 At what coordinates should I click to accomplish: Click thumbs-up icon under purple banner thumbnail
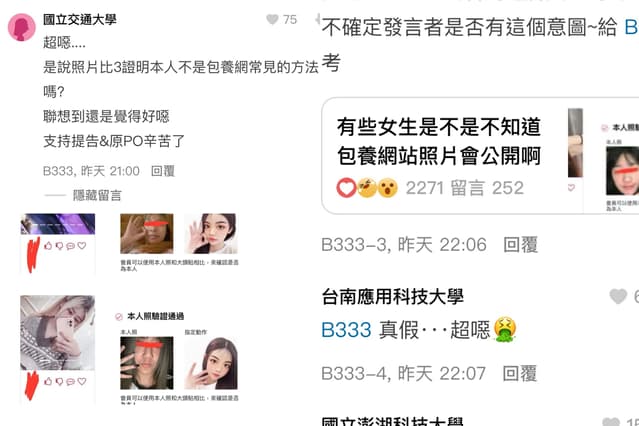click(48, 245)
